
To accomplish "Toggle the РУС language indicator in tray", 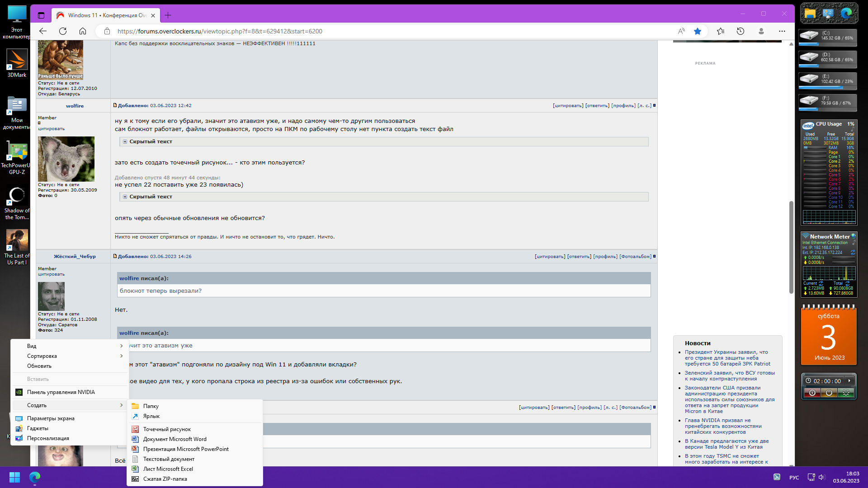I will tap(794, 478).
